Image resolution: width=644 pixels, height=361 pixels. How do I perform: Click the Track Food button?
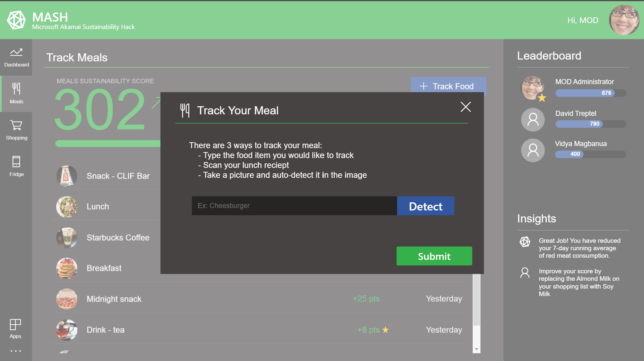coord(446,87)
